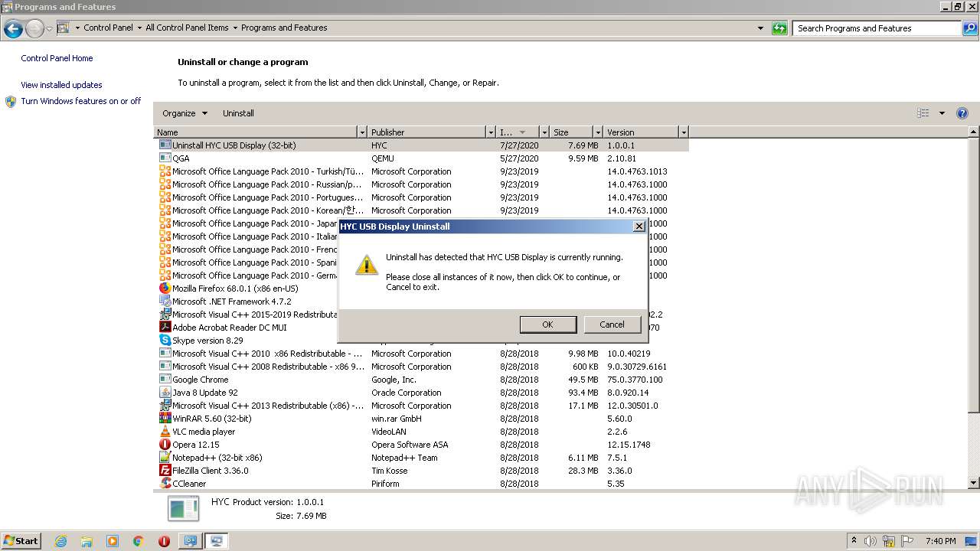Screen dimensions: 980x551
Task: Open the Name column filter dropdown
Action: [x=363, y=132]
